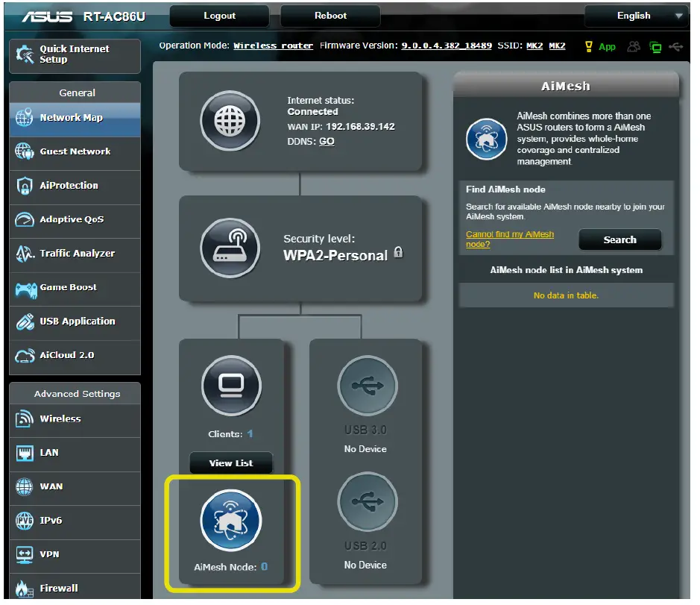Screen dimensions: 700x605
Task: Click the App link in header
Action: click(607, 47)
